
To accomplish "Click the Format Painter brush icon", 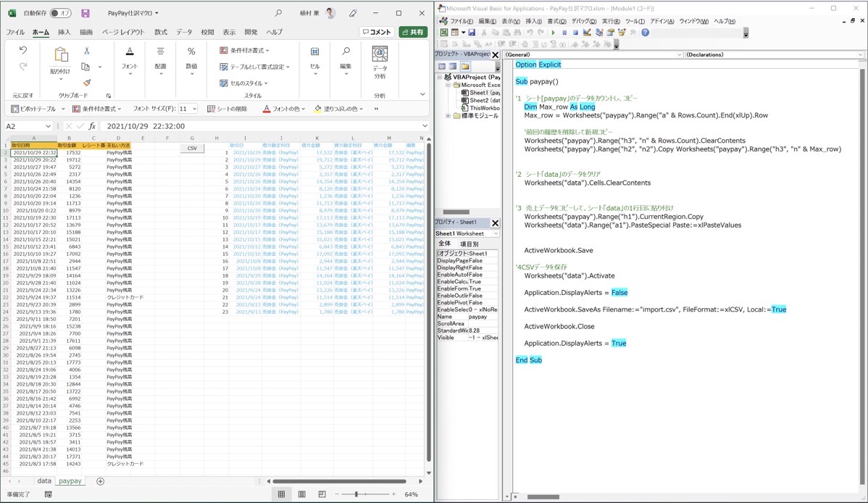I will tap(87, 83).
